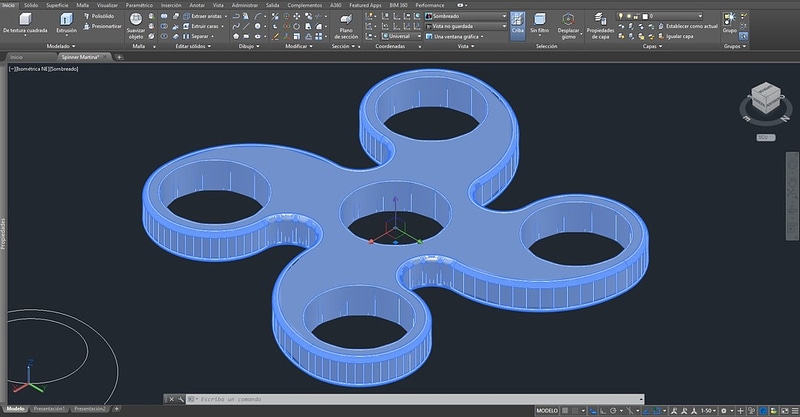Click the customization wrench in command line
800x417 pixels.
tap(181, 399)
